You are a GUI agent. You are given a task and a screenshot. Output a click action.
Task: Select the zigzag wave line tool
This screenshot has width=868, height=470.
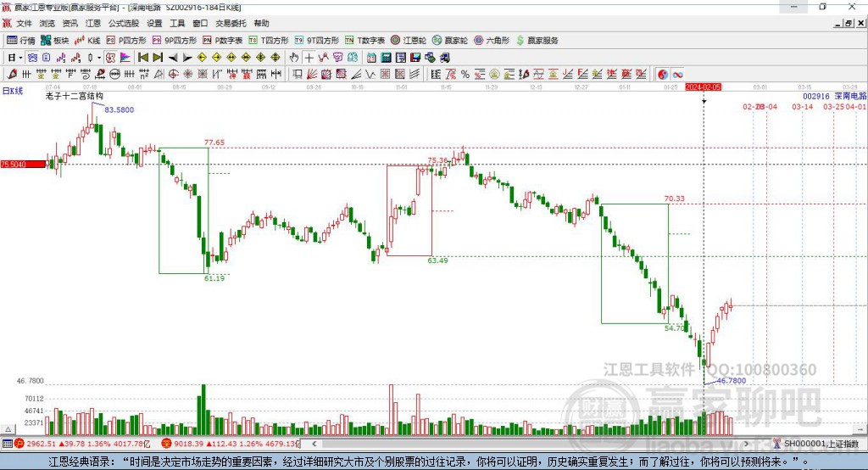point(370,75)
